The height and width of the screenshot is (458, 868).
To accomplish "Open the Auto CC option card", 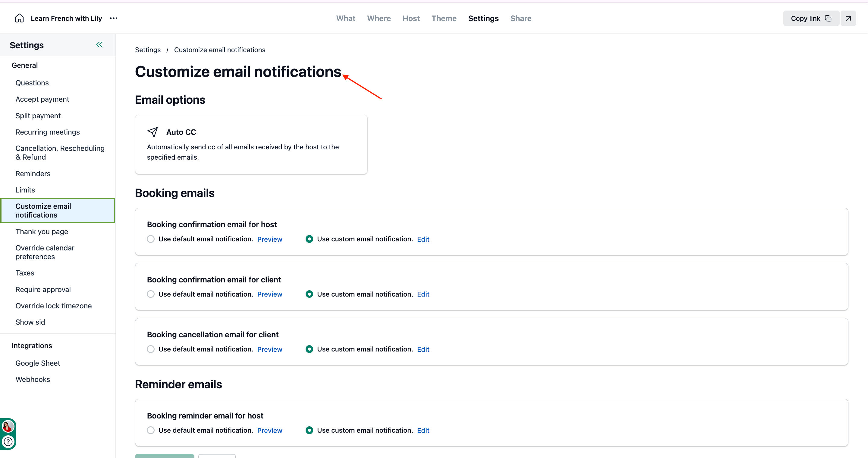I will tap(251, 144).
